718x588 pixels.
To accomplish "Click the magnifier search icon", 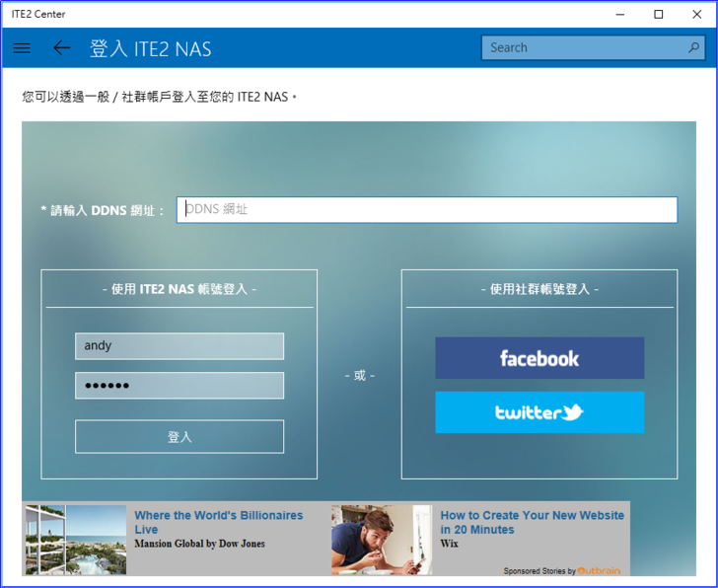I will point(694,47).
